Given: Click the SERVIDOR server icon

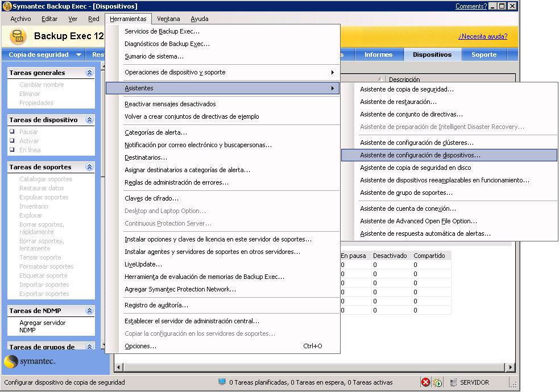Looking at the screenshot, I should tap(453, 382).
